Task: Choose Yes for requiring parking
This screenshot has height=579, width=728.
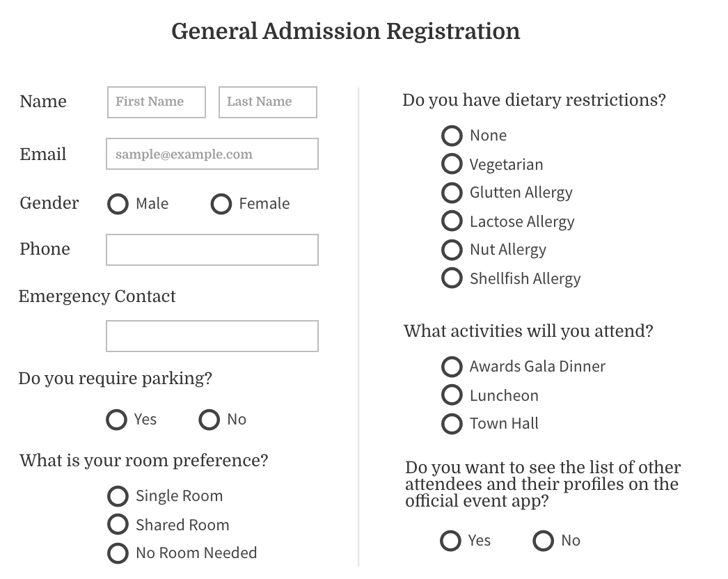Action: click(x=116, y=420)
